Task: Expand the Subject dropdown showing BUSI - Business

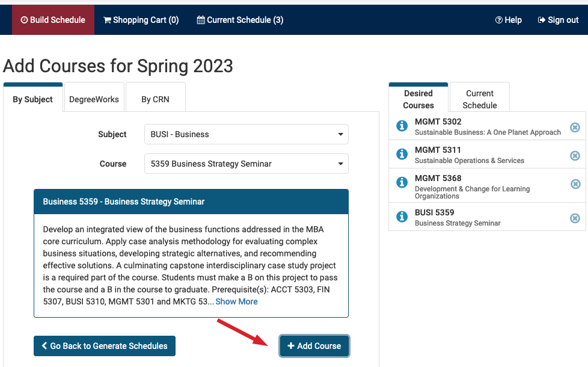Action: pos(247,134)
